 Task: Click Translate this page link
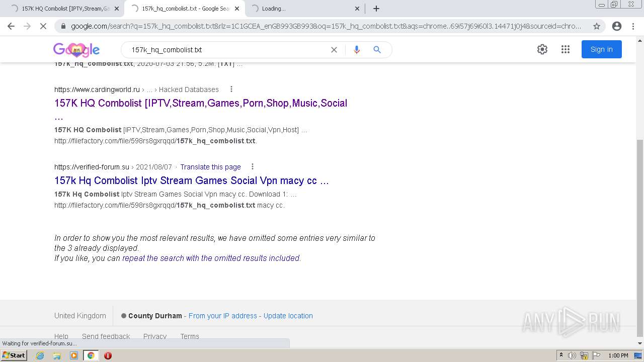coord(210,167)
